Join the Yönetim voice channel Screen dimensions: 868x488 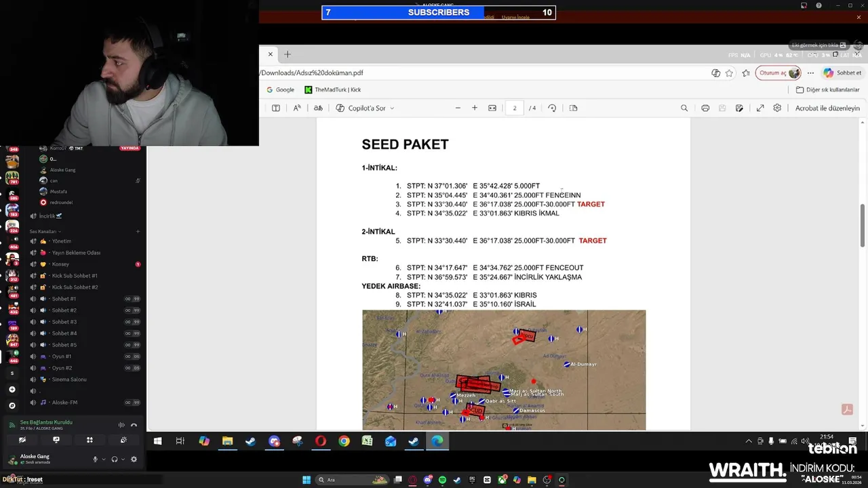point(85,241)
